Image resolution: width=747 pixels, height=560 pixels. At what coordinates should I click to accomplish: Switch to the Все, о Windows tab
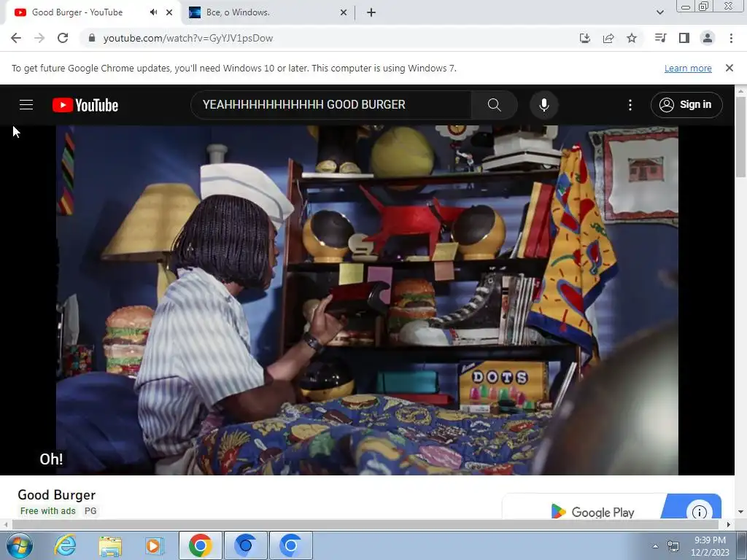click(268, 12)
